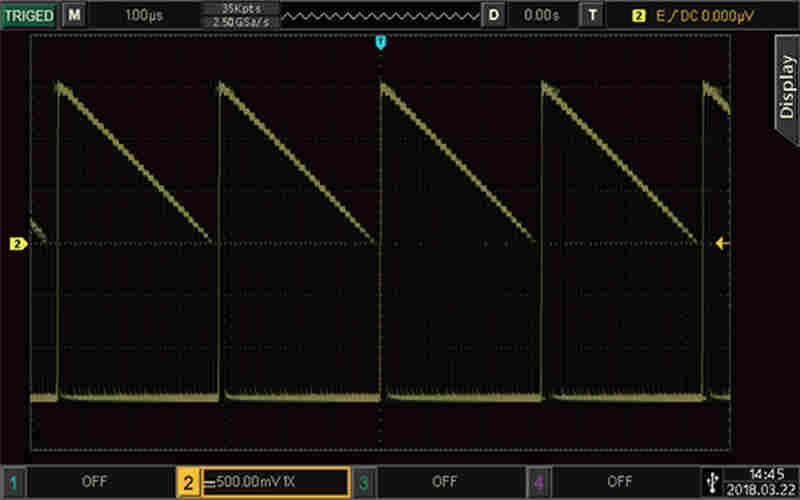Click the cyan trigger position marker
Viewport: 800px width, 500px height.
(x=380, y=41)
